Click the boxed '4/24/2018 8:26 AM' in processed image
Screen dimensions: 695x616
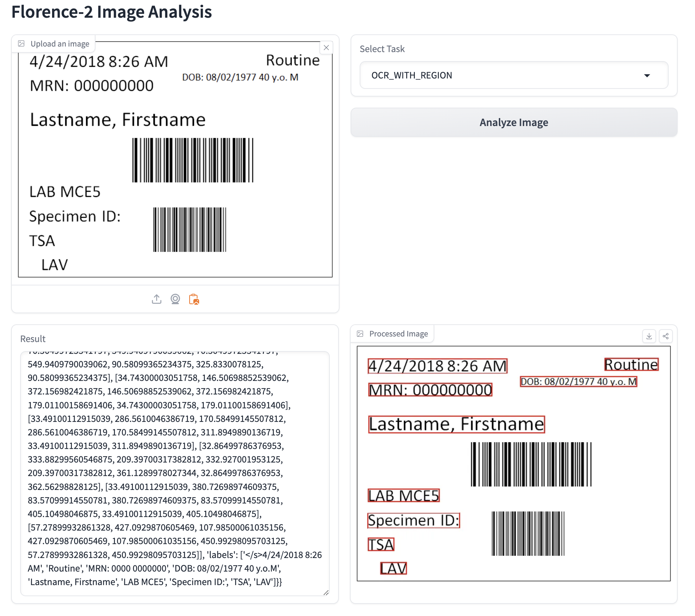click(438, 366)
